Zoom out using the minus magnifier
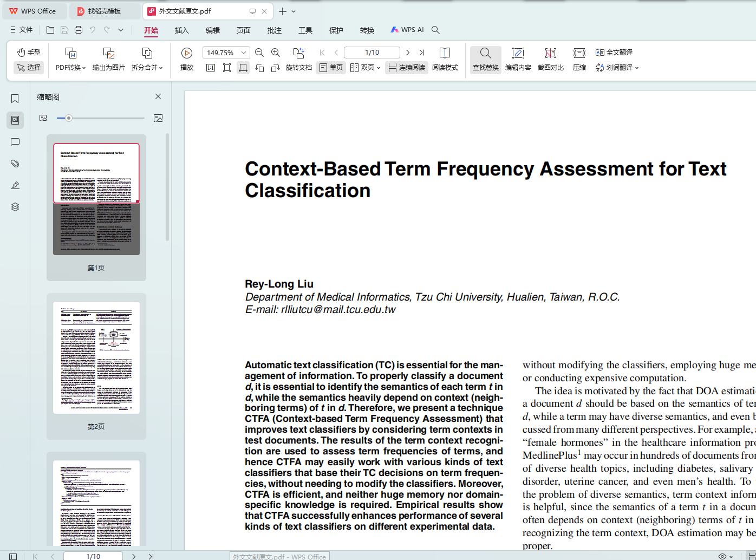This screenshot has height=560, width=756. [x=259, y=53]
